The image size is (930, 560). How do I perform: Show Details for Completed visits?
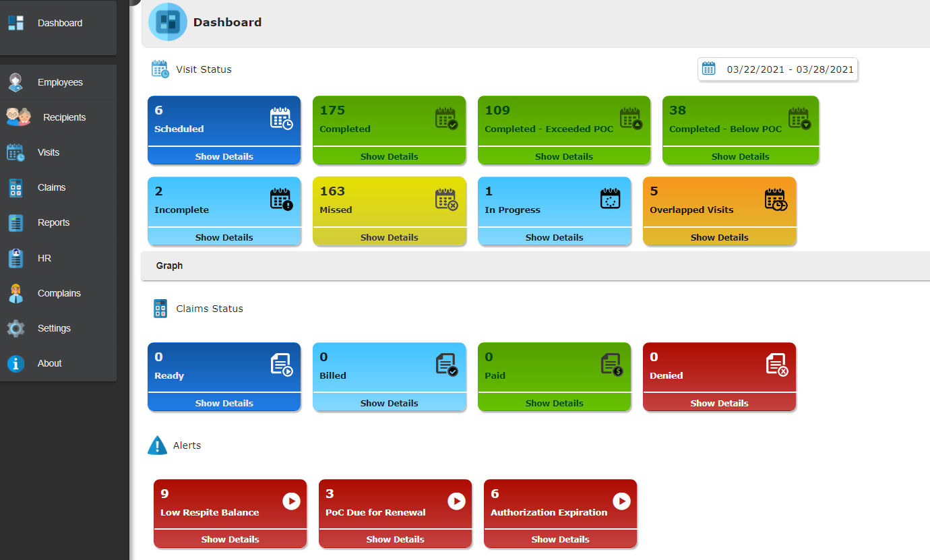pyautogui.click(x=389, y=156)
